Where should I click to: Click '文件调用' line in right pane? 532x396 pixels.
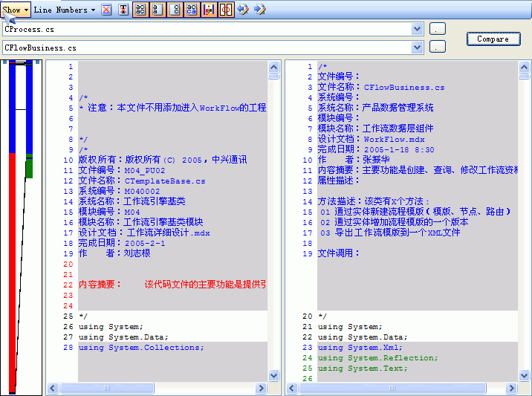point(338,253)
